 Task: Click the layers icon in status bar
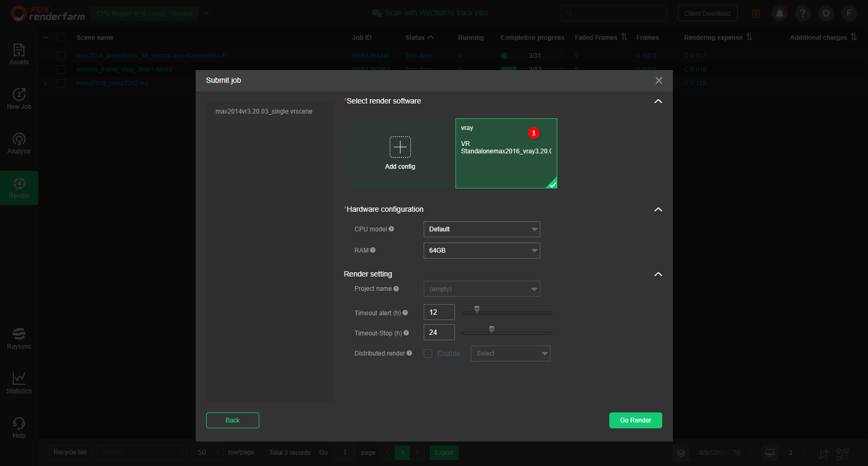click(x=681, y=453)
